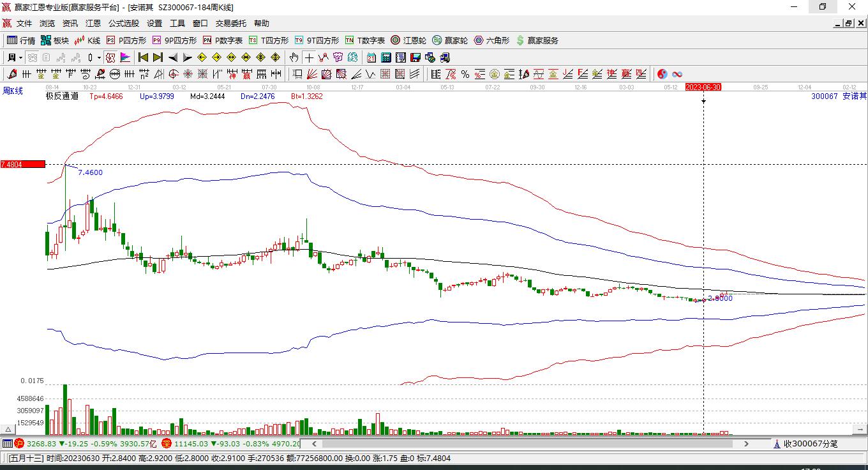Expand the candlestick style dropdown arrow
This screenshot has width=868, height=470.
click(x=99, y=57)
